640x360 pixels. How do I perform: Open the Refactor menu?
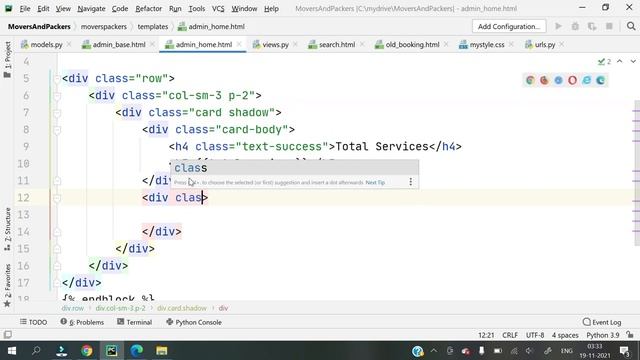coord(148,8)
